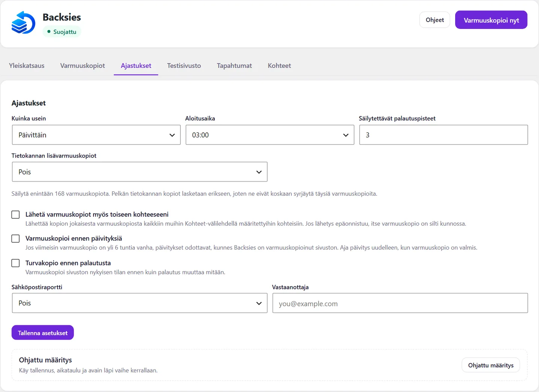The width and height of the screenshot is (539, 392).
Task: Save settings with 'Tallenna asetukset'
Action: (43, 333)
